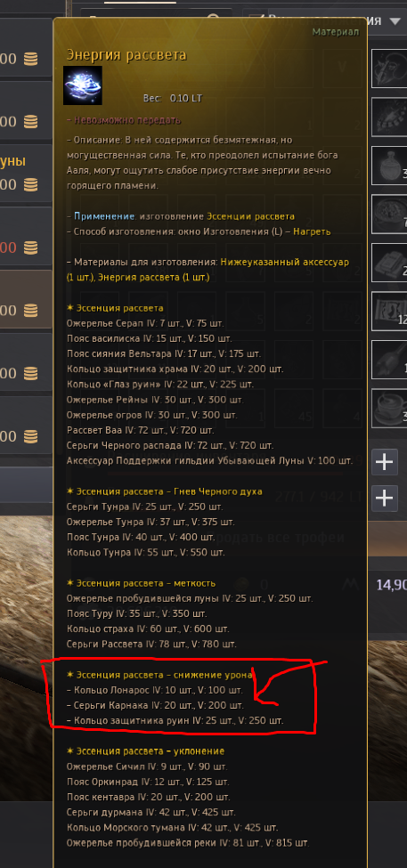
Task: Click the Продать все трофеи sell bar
Action: point(276,538)
